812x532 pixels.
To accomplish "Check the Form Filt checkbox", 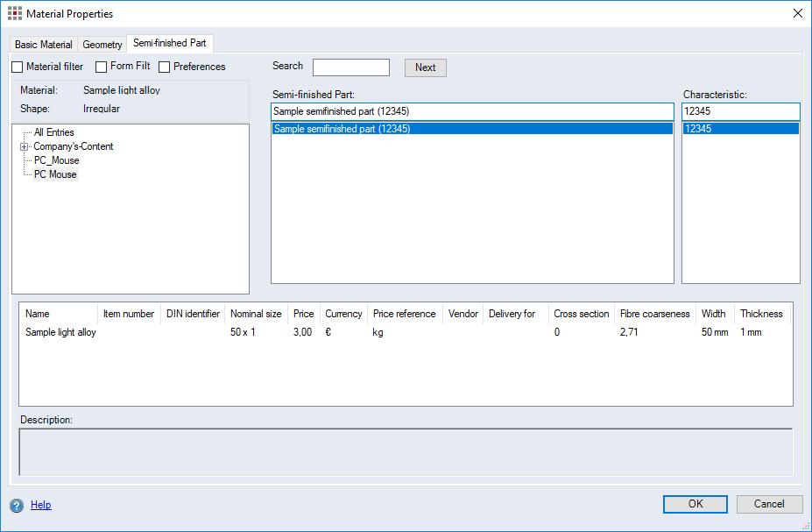I will [102, 67].
